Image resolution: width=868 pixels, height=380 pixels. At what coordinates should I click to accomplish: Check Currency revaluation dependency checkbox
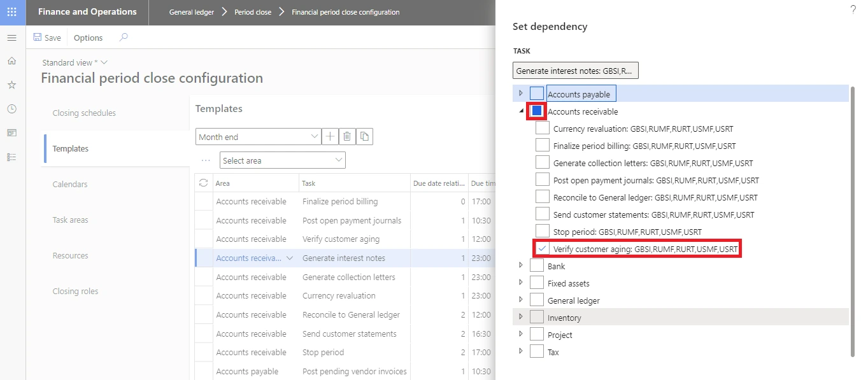[543, 128]
